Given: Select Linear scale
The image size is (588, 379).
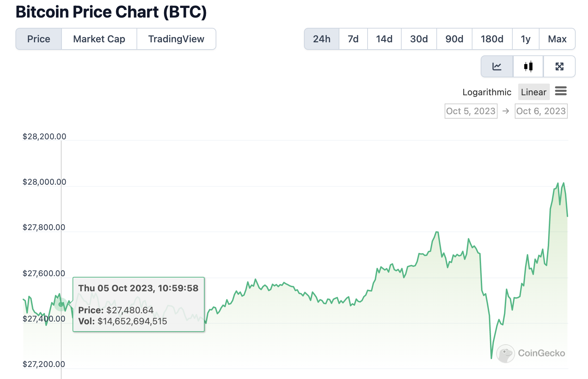Looking at the screenshot, I should point(533,92).
